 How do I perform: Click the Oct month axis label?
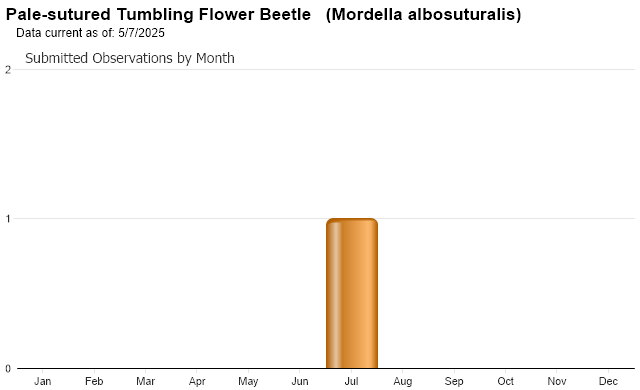tap(505, 381)
